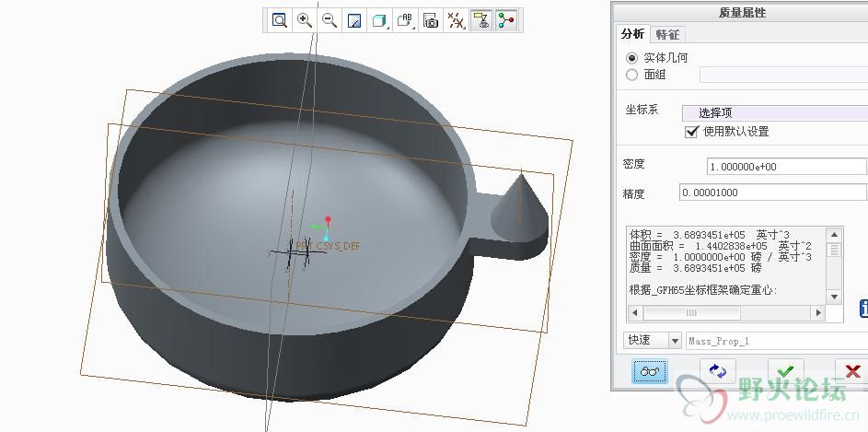Click the Refit view toolbar icon
The width and height of the screenshot is (868, 432).
click(280, 21)
